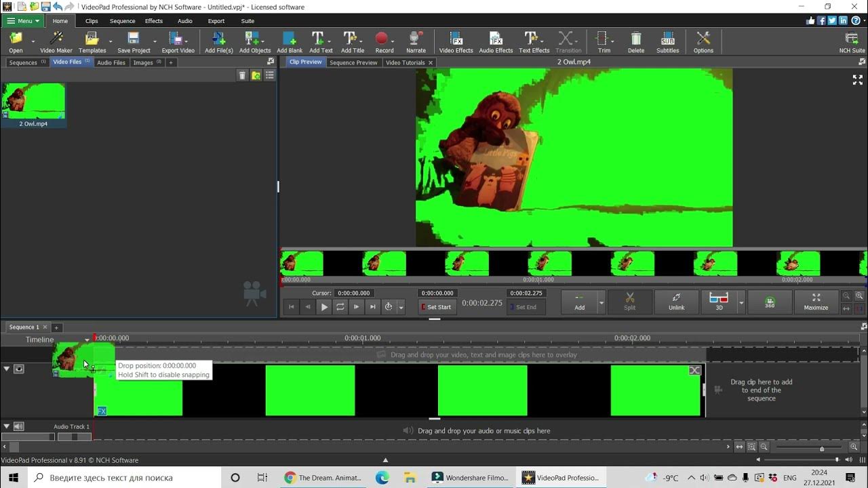
Task: Click the Trim toolbar icon
Action: tap(602, 42)
